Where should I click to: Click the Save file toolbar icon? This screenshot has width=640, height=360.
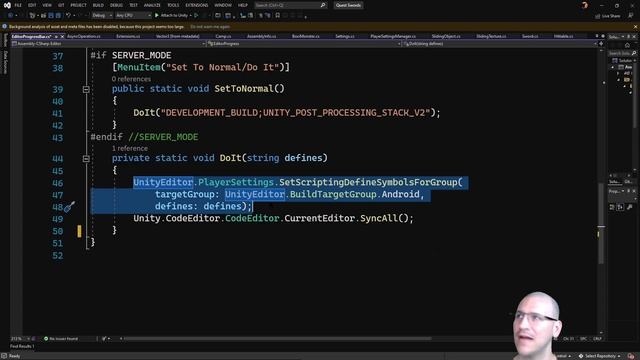[x=51, y=16]
